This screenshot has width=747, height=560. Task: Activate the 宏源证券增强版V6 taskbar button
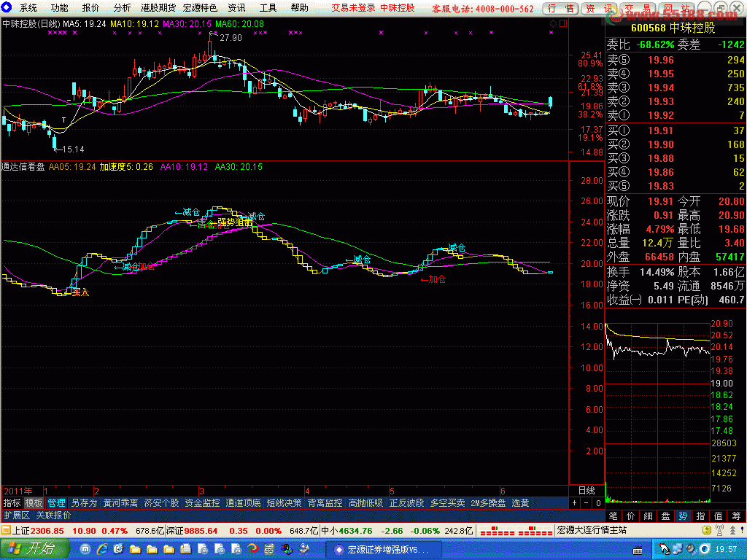coord(384,550)
